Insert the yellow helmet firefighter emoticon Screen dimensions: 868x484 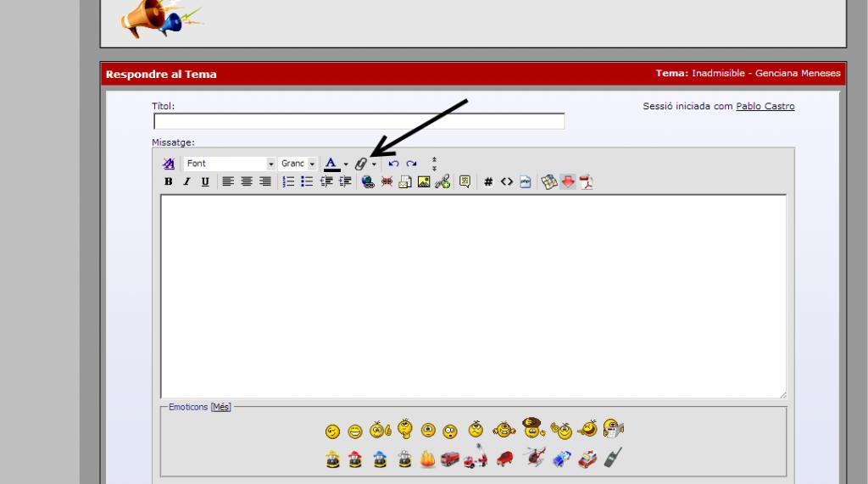332,459
